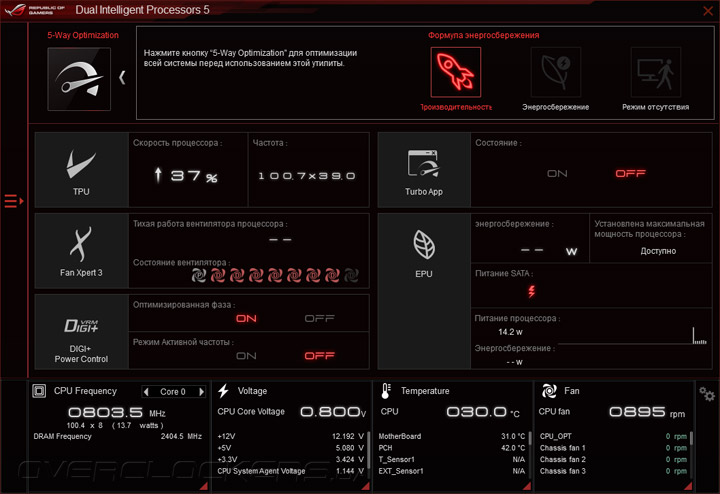Click the DRAM Frequency 2404.5 MHz row
Screen dimensions: 720x494
pyautogui.click(x=118, y=436)
